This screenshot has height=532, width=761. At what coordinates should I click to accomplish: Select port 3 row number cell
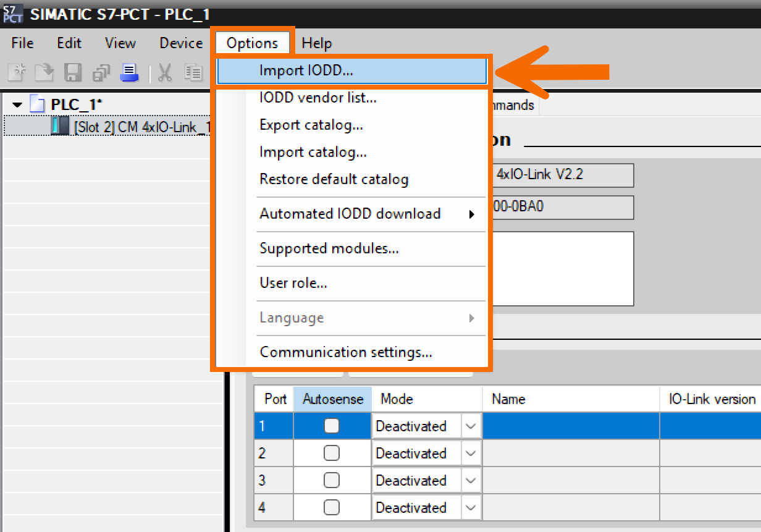point(274,480)
